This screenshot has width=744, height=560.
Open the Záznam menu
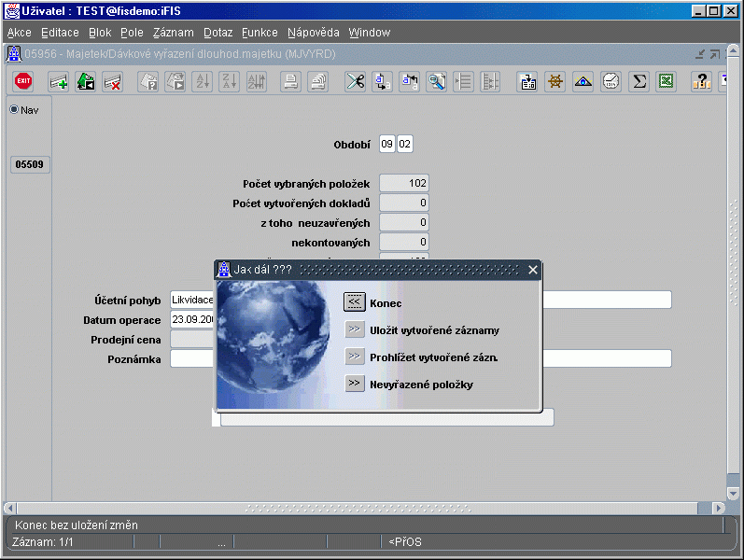pos(173,33)
